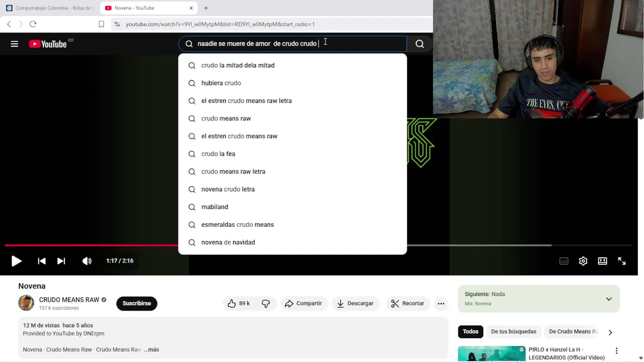Image resolution: width=644 pixels, height=362 pixels.
Task: Pick crudo means raw letra without el estren
Action: pyautogui.click(x=292, y=171)
